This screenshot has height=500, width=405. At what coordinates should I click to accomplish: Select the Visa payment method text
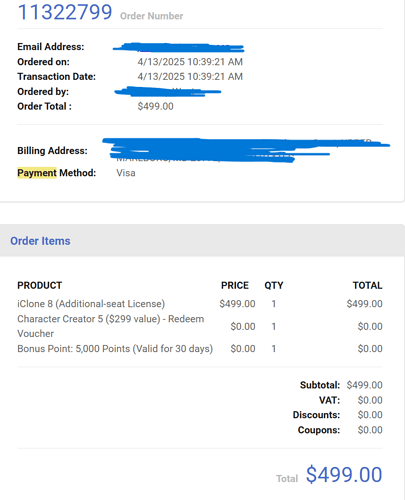pos(126,173)
